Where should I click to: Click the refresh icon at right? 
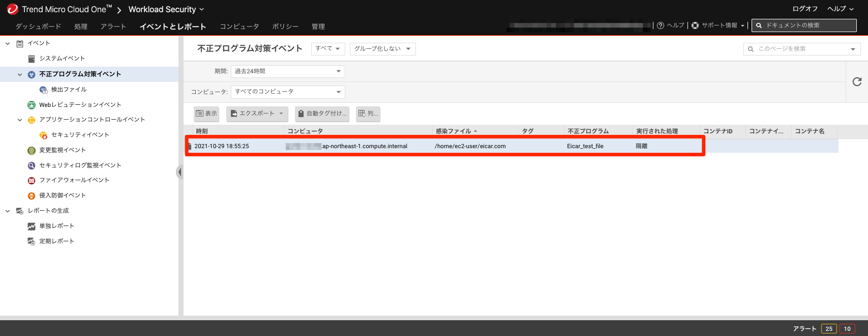pyautogui.click(x=857, y=82)
